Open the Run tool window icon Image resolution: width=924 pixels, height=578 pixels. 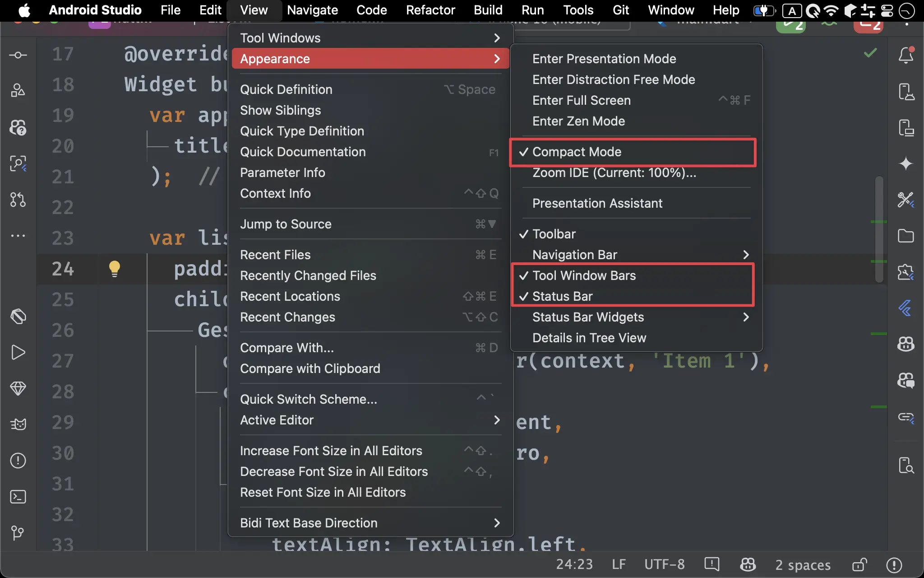[18, 352]
